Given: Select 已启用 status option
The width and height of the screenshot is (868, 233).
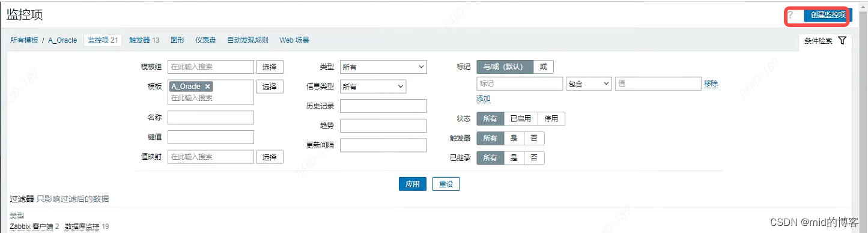Looking at the screenshot, I should coord(521,119).
